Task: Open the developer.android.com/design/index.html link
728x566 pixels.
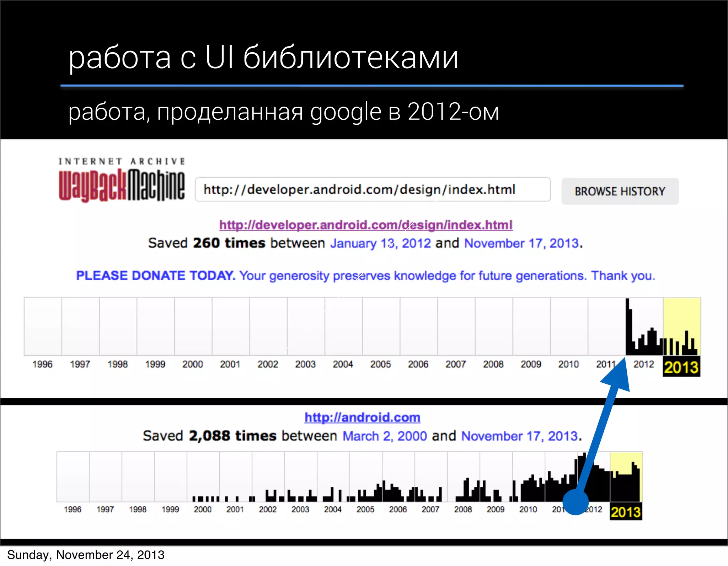Action: [x=366, y=225]
